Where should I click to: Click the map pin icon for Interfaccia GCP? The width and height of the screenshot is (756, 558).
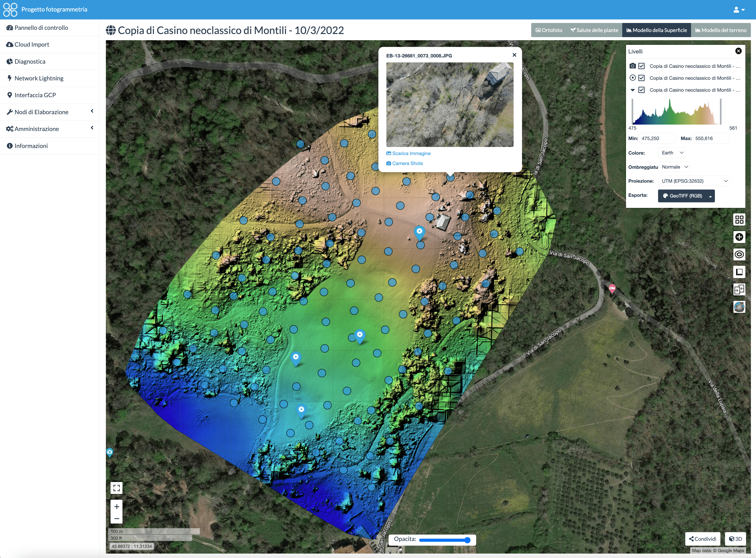(x=10, y=95)
